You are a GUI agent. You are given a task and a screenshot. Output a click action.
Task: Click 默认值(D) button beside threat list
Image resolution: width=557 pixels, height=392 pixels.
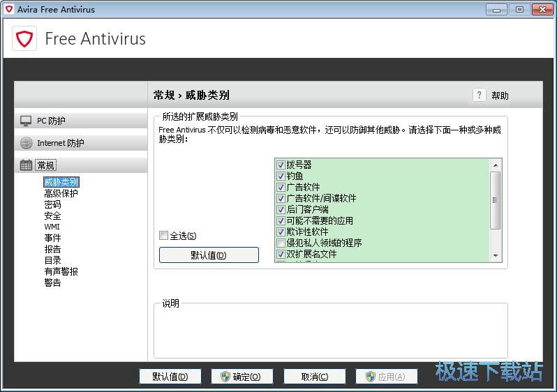click(209, 255)
